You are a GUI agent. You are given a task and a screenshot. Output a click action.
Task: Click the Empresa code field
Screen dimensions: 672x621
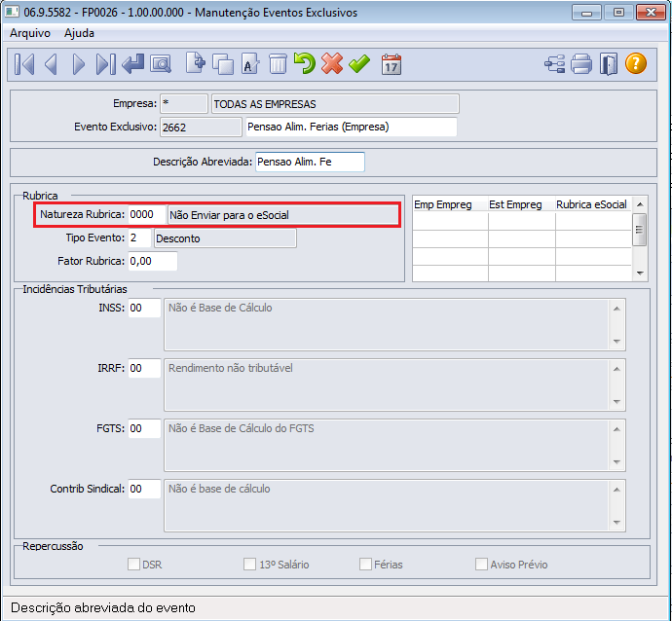(184, 103)
